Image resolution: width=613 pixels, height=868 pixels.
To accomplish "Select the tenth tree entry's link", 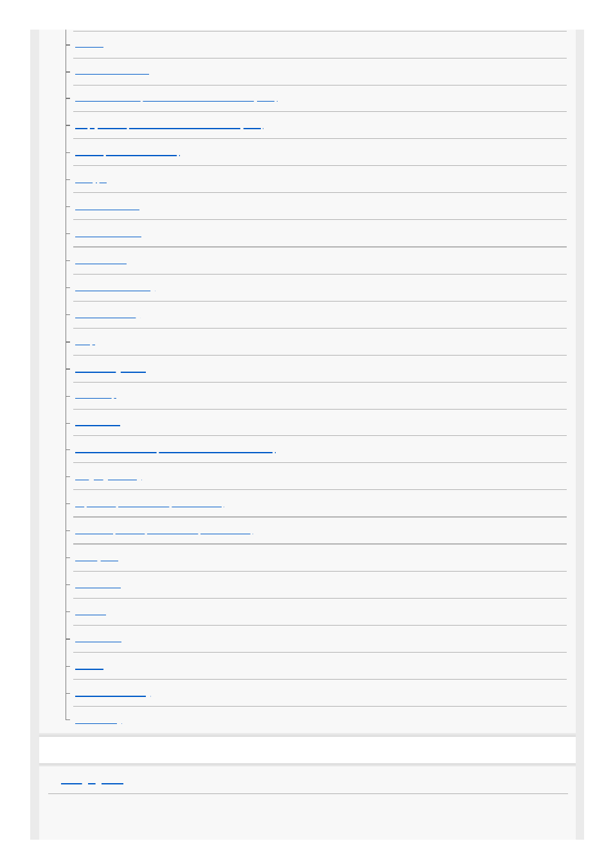I will click(x=113, y=289).
